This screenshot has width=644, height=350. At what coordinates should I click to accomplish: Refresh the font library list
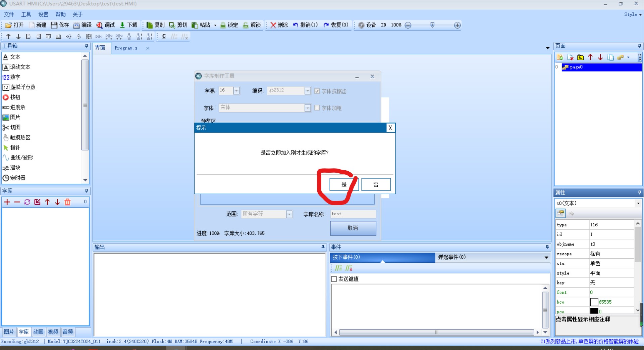[x=27, y=202]
